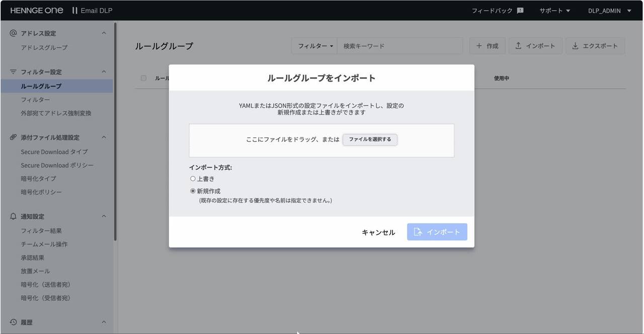This screenshot has width=644, height=334.
Task: Click the 検索キーワード search field
Action: tap(400, 46)
